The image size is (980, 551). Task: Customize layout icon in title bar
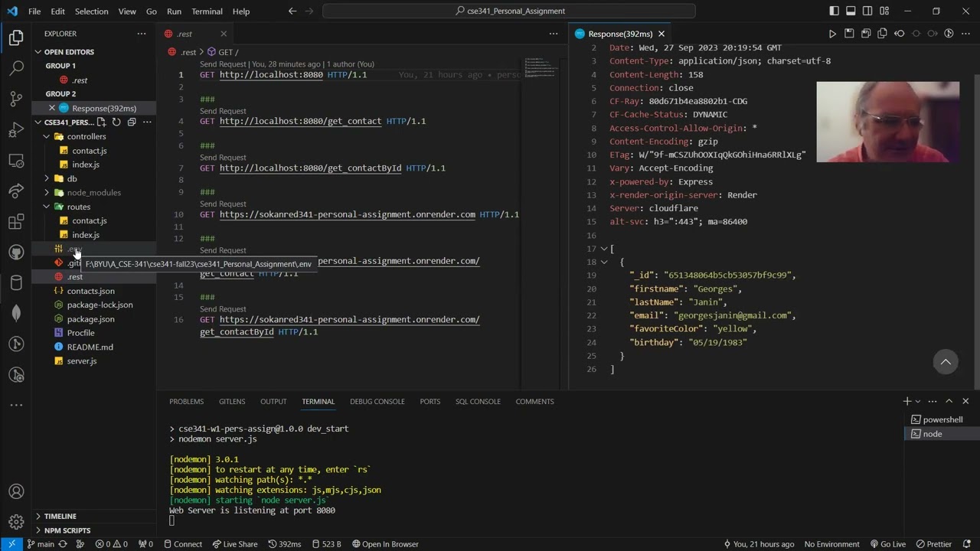tap(884, 11)
